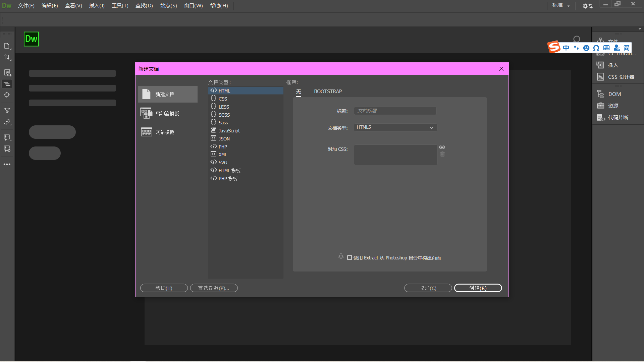Viewport: 644px width, 362px height.
Task: Open the 站点(S) menu
Action: [x=168, y=6]
